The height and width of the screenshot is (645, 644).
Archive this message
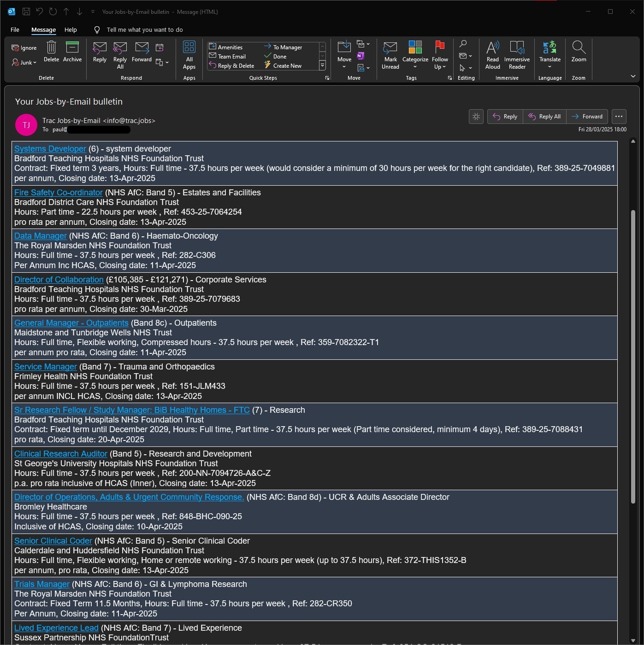[72, 51]
